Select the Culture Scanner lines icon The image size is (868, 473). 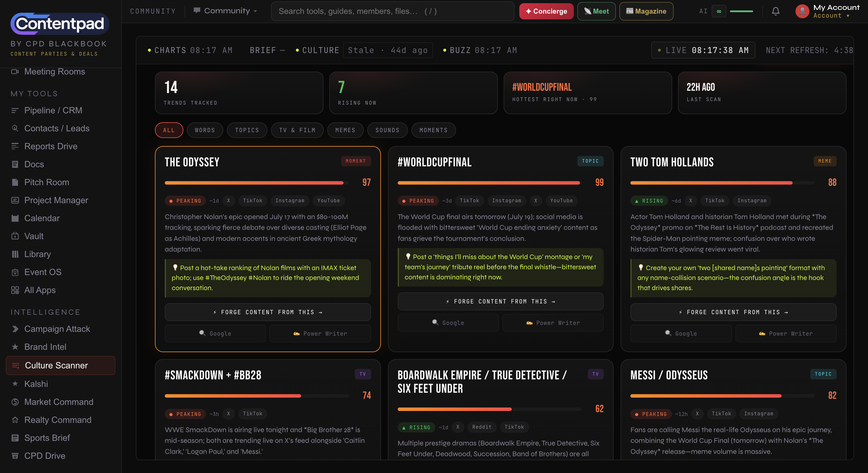(15, 365)
